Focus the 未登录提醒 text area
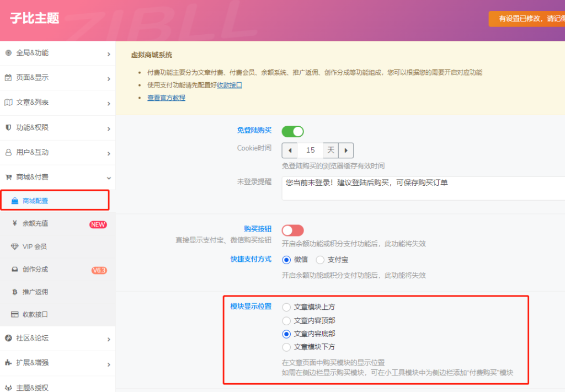Image resolution: width=565 pixels, height=392 pixels. pyautogui.click(x=423, y=188)
